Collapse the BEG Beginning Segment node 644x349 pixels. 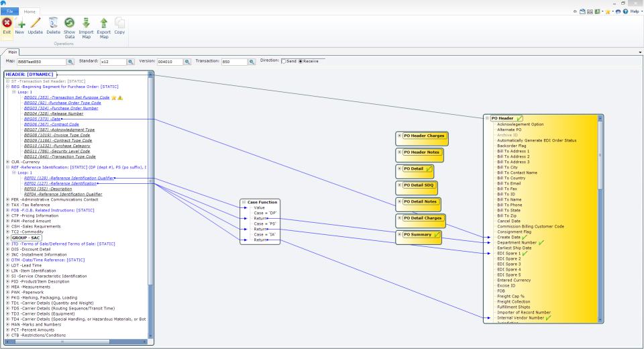click(x=8, y=87)
